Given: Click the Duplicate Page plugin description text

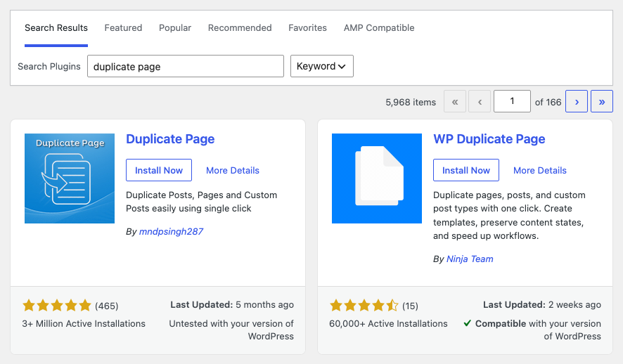Looking at the screenshot, I should (201, 202).
